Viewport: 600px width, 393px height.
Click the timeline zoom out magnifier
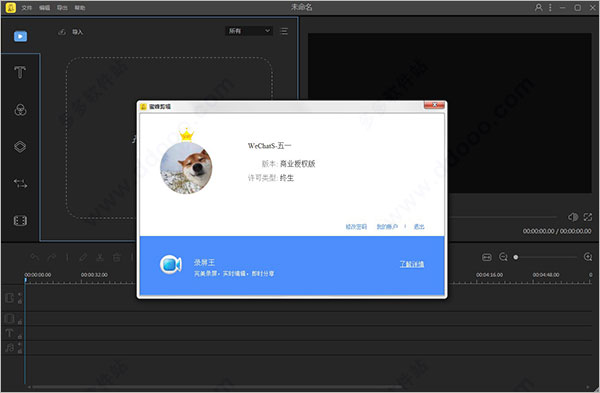click(503, 257)
